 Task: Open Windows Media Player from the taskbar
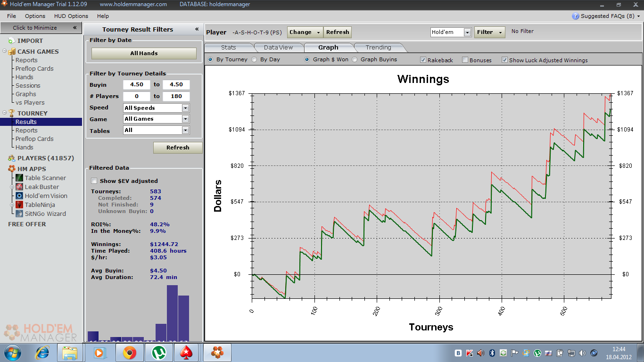point(99,353)
